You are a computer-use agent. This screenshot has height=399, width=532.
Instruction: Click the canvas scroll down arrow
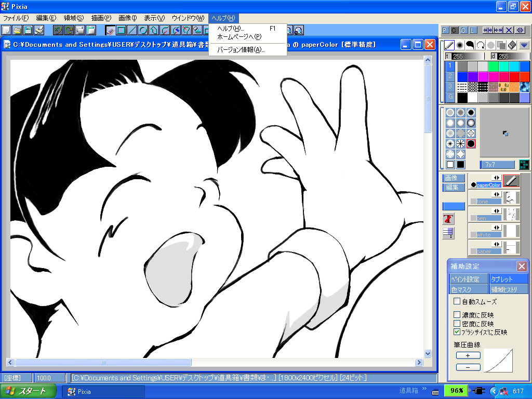click(428, 353)
